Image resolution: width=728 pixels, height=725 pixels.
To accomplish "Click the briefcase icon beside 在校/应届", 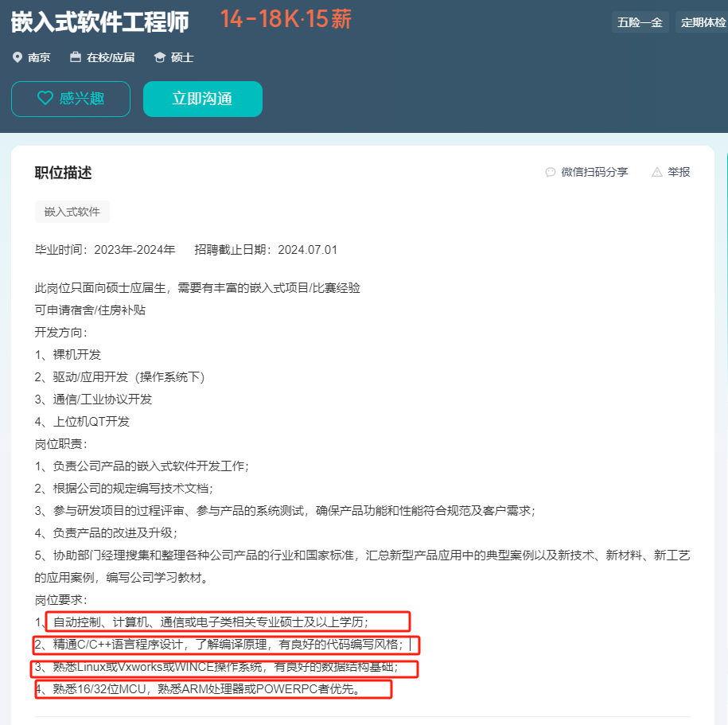I will pos(76,57).
